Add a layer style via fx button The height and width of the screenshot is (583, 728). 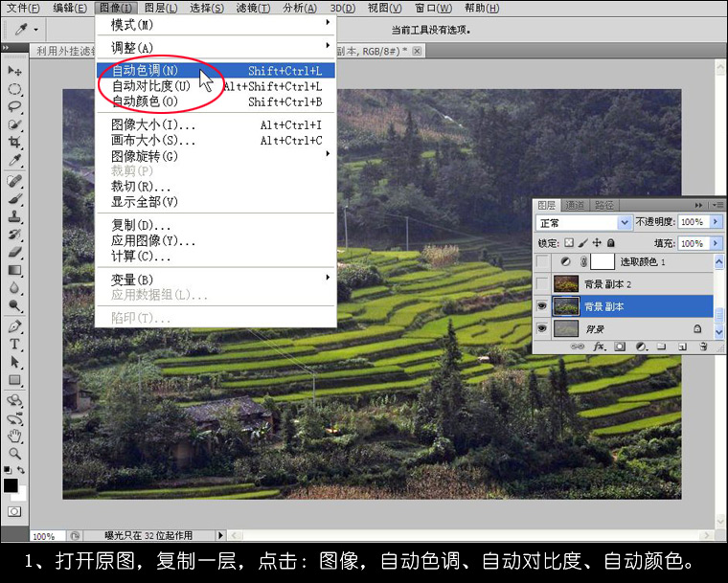coord(599,347)
